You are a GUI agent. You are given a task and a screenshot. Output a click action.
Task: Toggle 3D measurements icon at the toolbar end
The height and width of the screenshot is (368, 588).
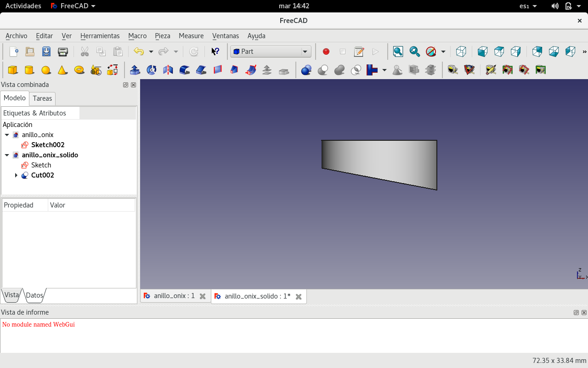tap(540, 70)
